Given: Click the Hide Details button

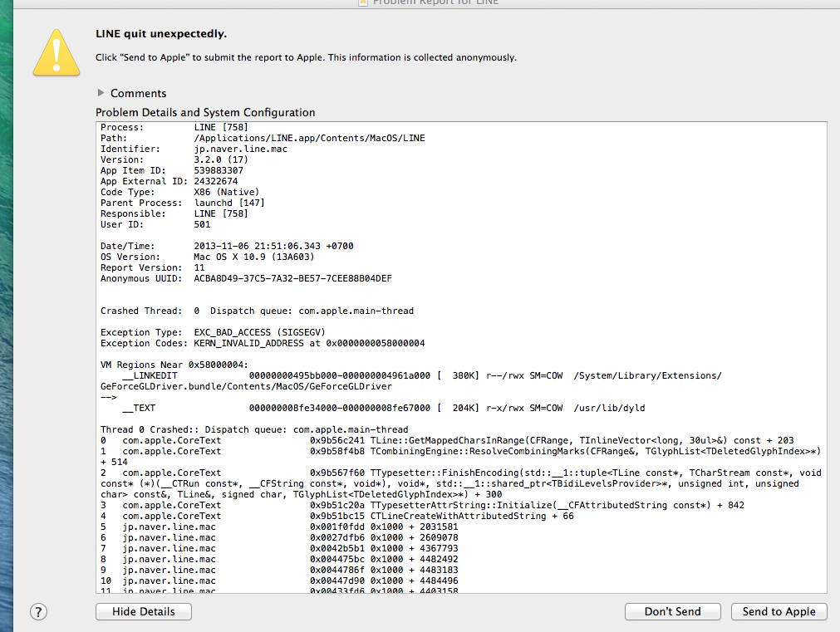Looking at the screenshot, I should click(x=144, y=611).
